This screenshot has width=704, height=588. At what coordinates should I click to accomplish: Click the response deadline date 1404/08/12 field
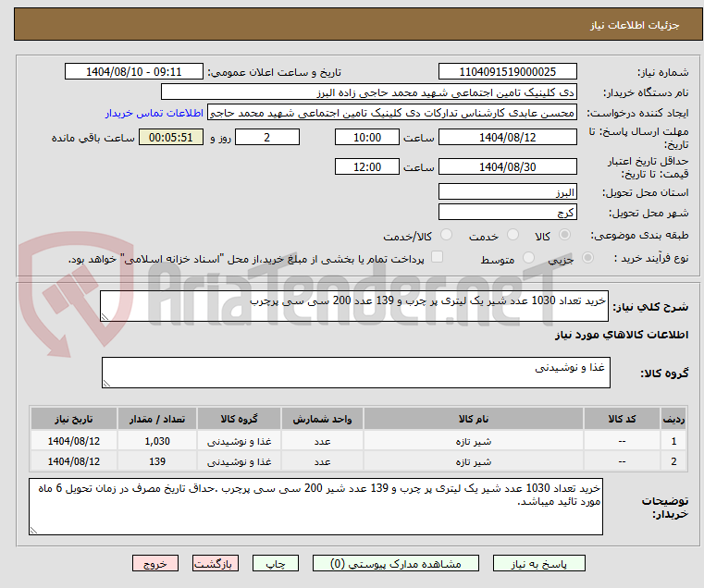[x=507, y=138]
